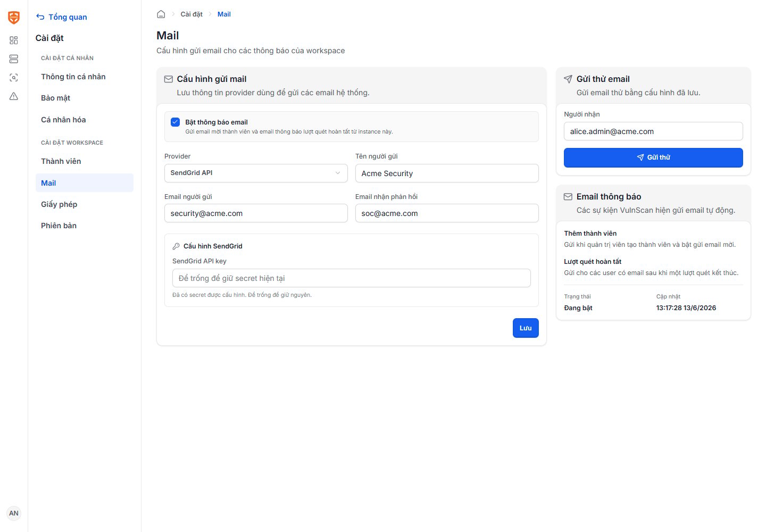Open the Provider SendGrid API dropdown

click(x=256, y=173)
